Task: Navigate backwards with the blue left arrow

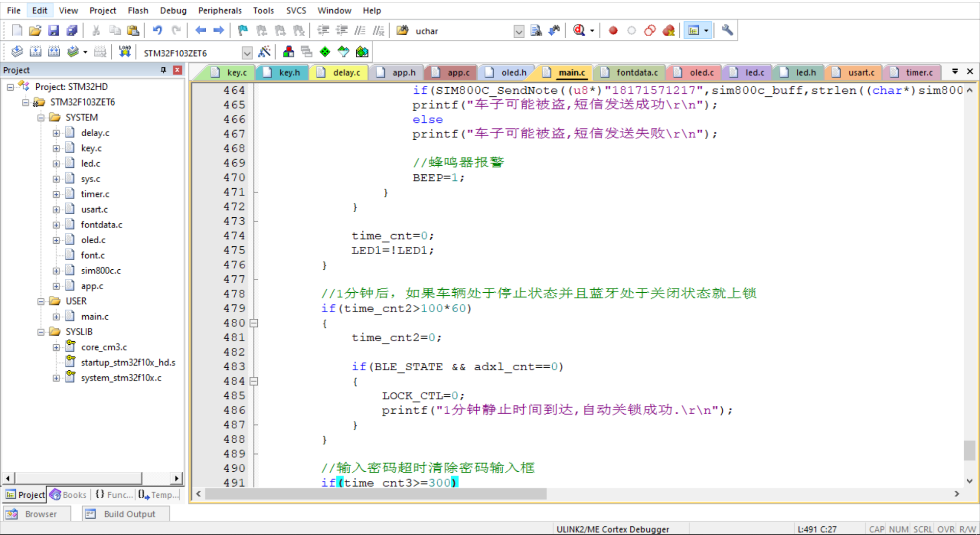Action: pyautogui.click(x=201, y=31)
